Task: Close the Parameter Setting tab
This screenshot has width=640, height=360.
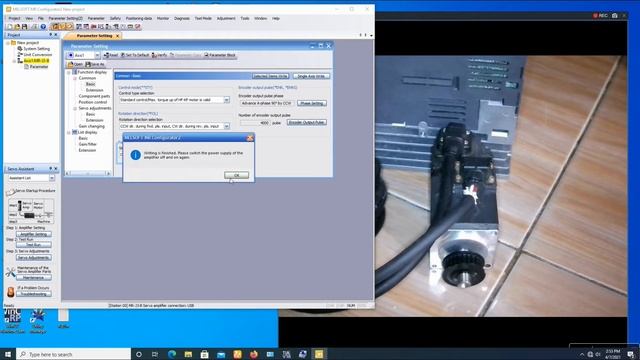Action: tap(118, 36)
